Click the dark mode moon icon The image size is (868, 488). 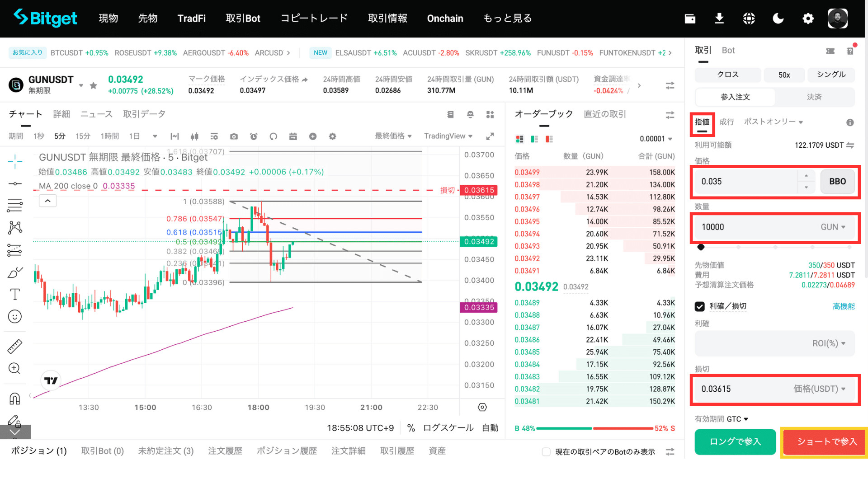[778, 19]
